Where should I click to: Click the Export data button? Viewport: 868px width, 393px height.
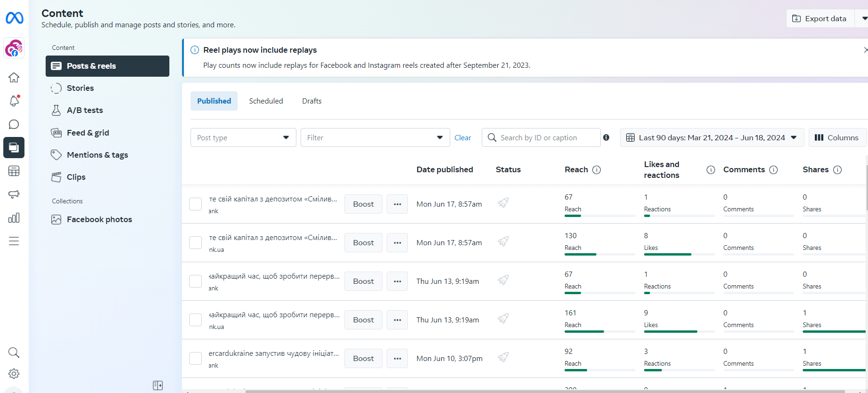click(x=820, y=18)
